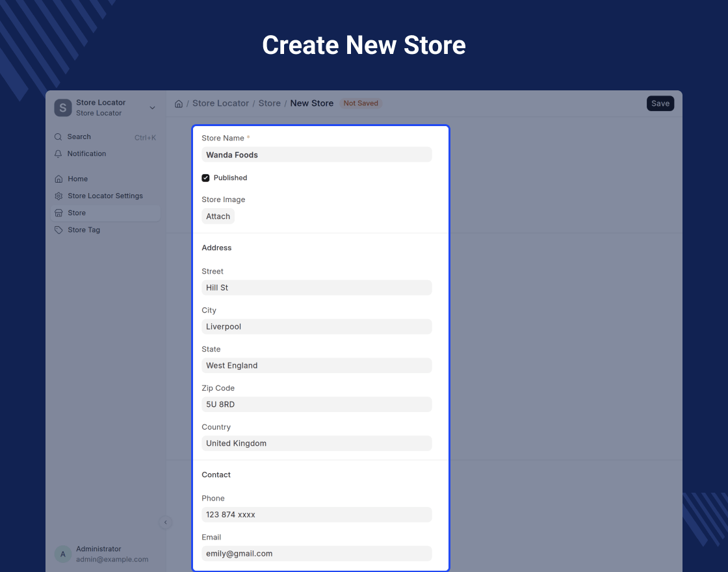Expand the Store Locator workspace dropdown
Viewport: 728px width, 572px height.
click(x=152, y=108)
